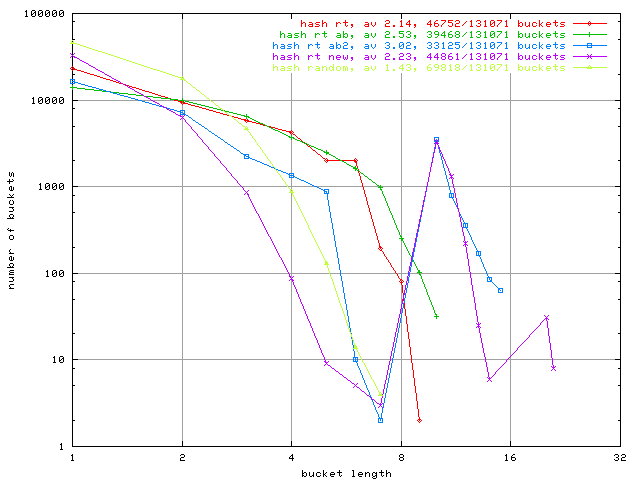Click y-axis tick label '10000'
Screen dimensions: 640x480
point(48,100)
